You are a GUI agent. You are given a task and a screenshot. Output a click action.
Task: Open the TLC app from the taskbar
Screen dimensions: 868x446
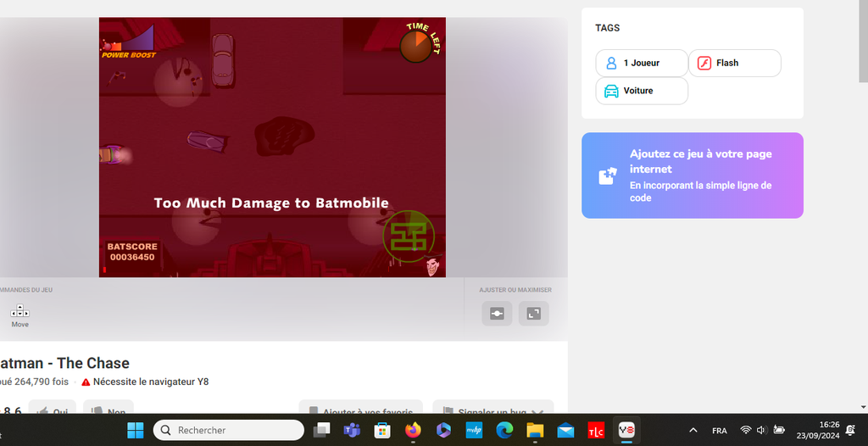(x=596, y=430)
